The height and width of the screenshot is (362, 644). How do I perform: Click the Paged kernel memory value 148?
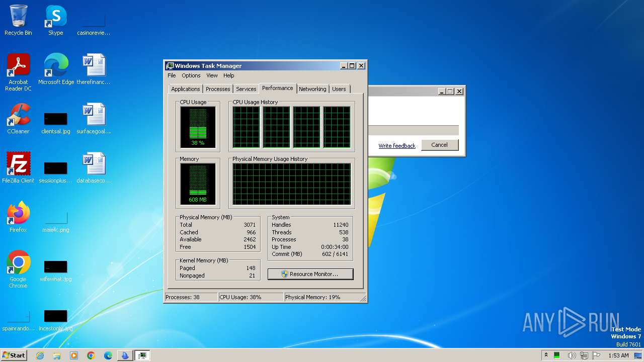tap(251, 268)
